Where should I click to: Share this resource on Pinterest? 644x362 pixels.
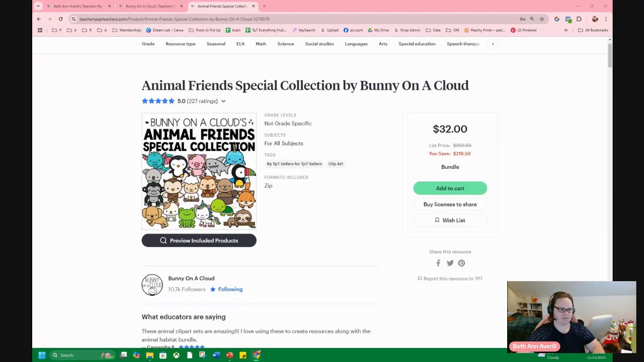(461, 263)
